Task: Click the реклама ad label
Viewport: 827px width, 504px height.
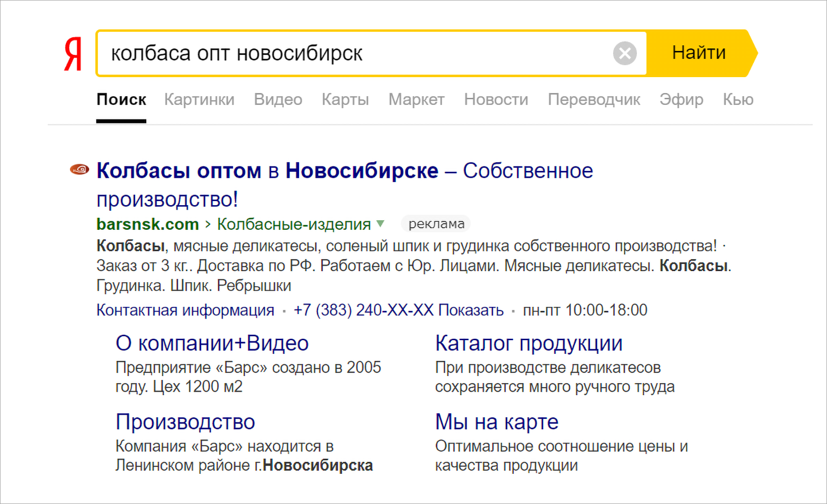Action: click(x=436, y=224)
